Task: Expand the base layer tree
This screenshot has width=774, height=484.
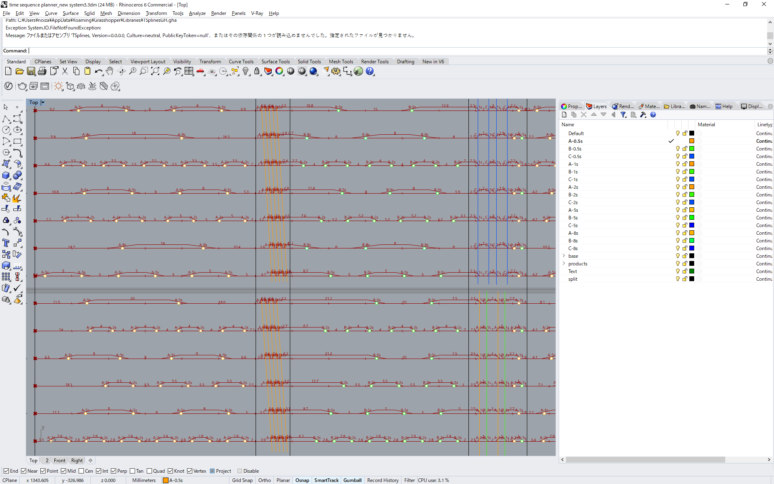Action: click(563, 256)
